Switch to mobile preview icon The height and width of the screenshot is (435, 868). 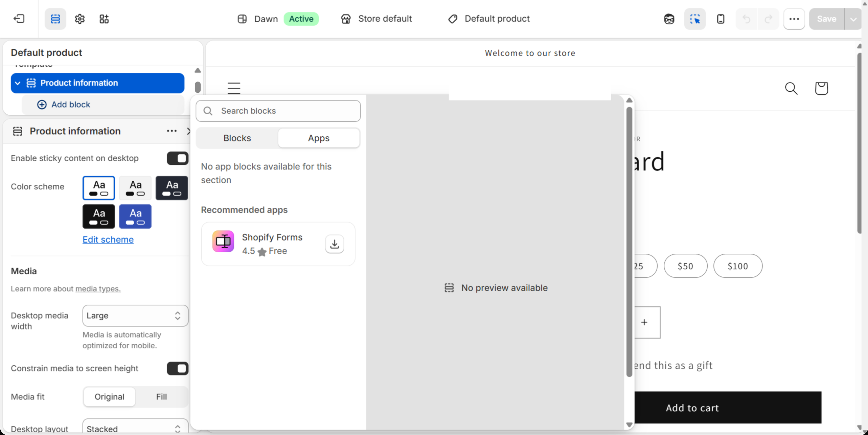tap(721, 19)
